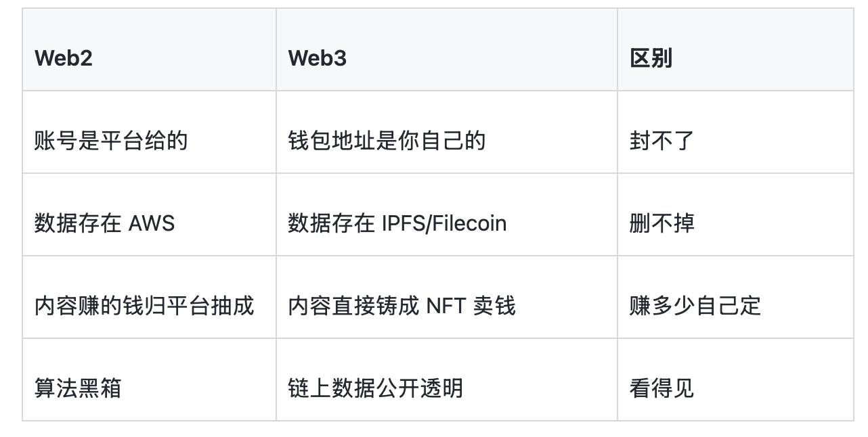Screen dimensions: 868x437
Task: Select the cell 算法黑箱
Action: click(149, 379)
